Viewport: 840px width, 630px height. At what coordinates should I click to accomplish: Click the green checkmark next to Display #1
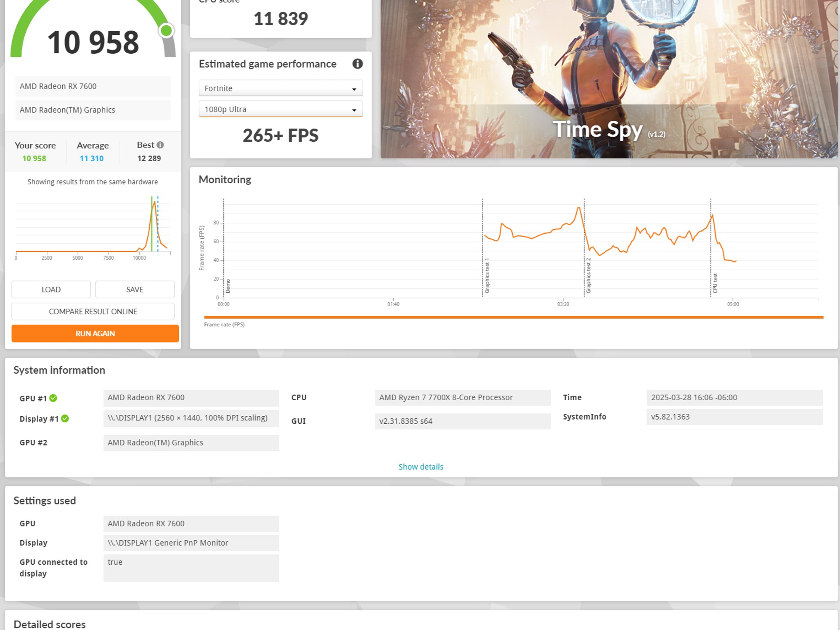coord(65,418)
